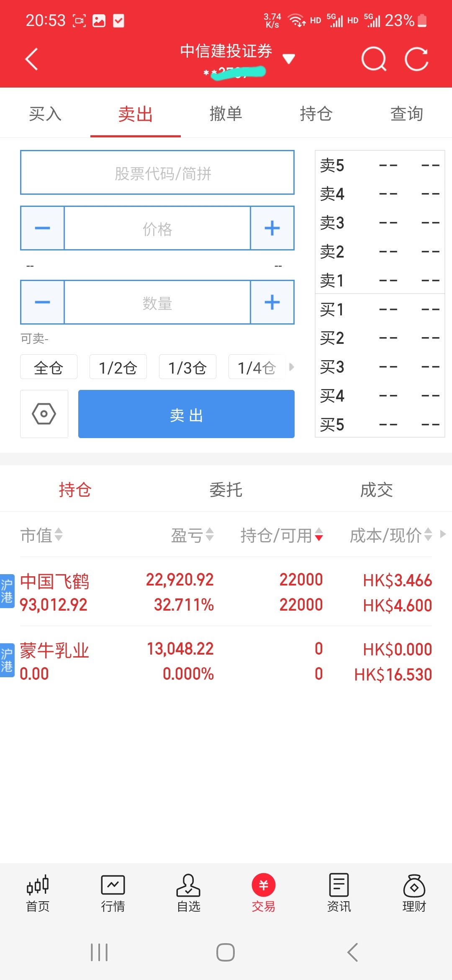This screenshot has width=452, height=980.
Task: Open the search magnifier icon
Action: pos(373,59)
